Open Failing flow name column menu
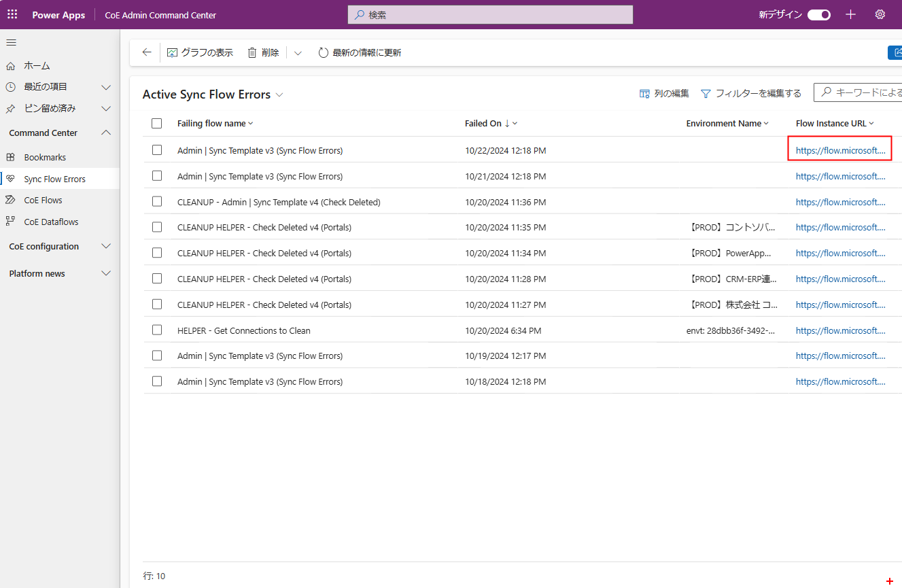The width and height of the screenshot is (902, 588). coord(215,123)
